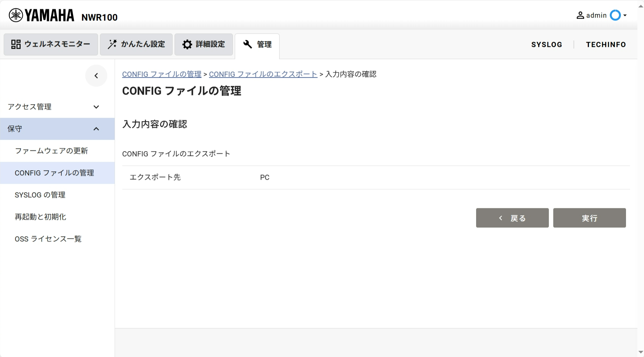Open the TECHINFO link in header
The height and width of the screenshot is (357, 644).
pyautogui.click(x=606, y=44)
